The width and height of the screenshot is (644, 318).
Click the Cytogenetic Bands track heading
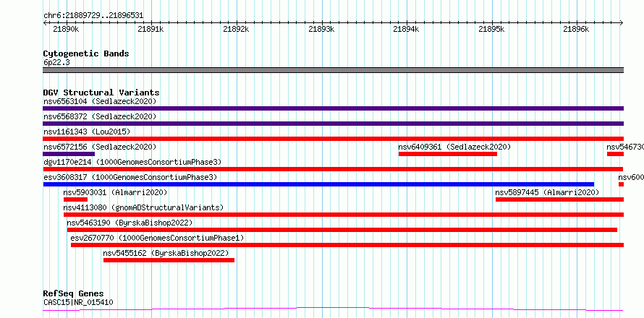[86, 53]
